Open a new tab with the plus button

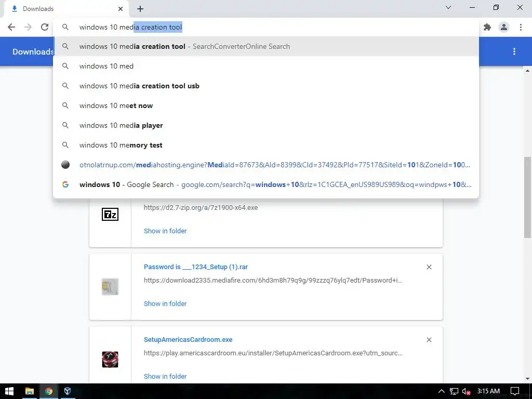[140, 9]
